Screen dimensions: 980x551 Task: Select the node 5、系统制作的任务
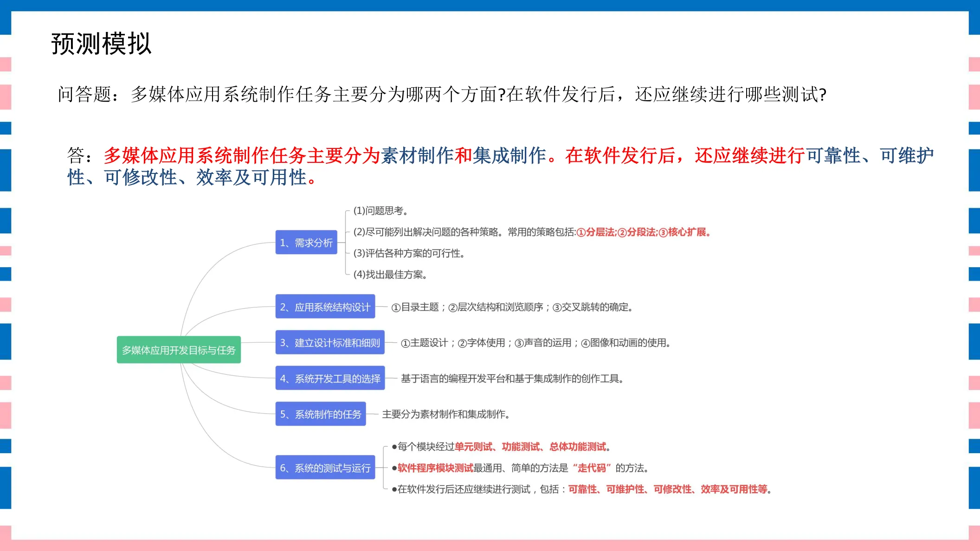click(x=321, y=414)
